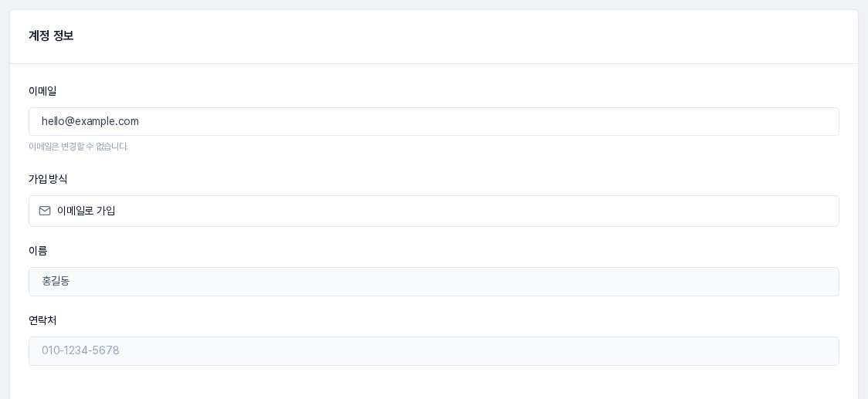Click the 이름 field label

[38, 252]
